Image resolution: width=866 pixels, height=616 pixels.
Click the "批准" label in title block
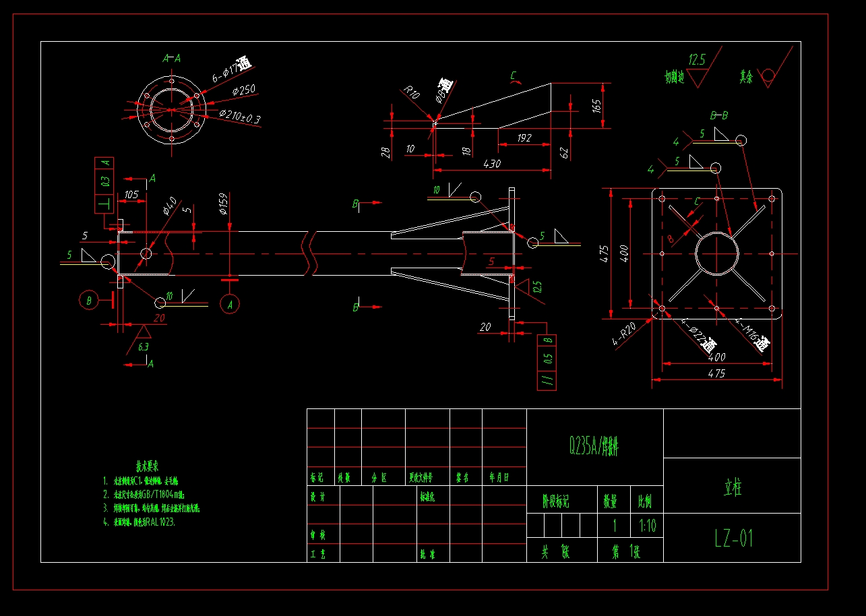click(427, 555)
